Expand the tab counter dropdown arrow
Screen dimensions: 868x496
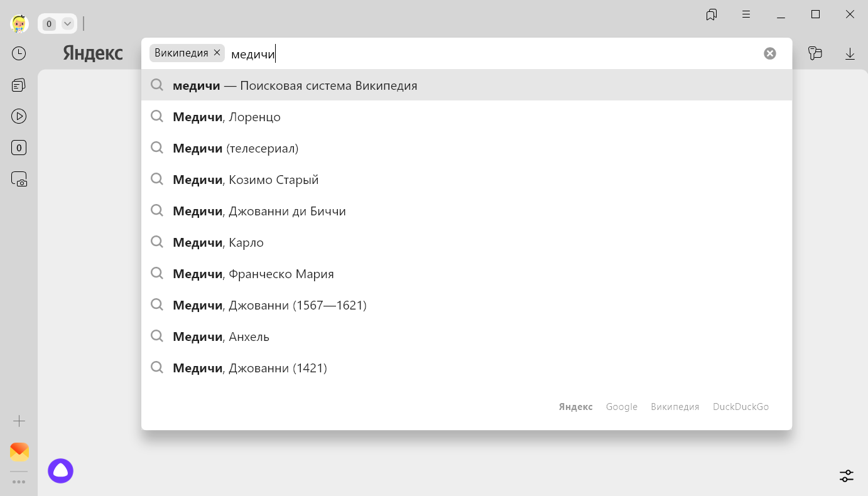[x=67, y=24]
